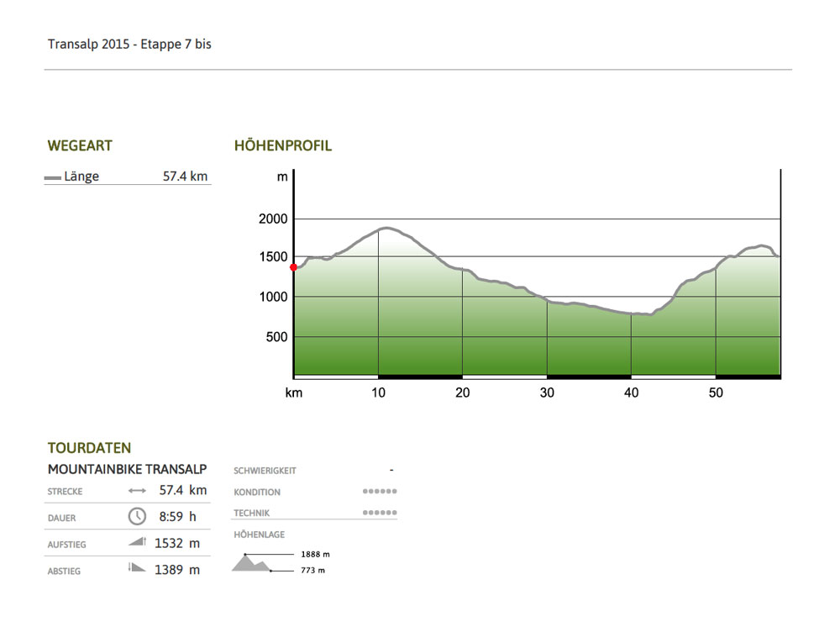The image size is (840, 627).
Task: Click the HÖHENPROFIL section heading
Action: pos(282,145)
